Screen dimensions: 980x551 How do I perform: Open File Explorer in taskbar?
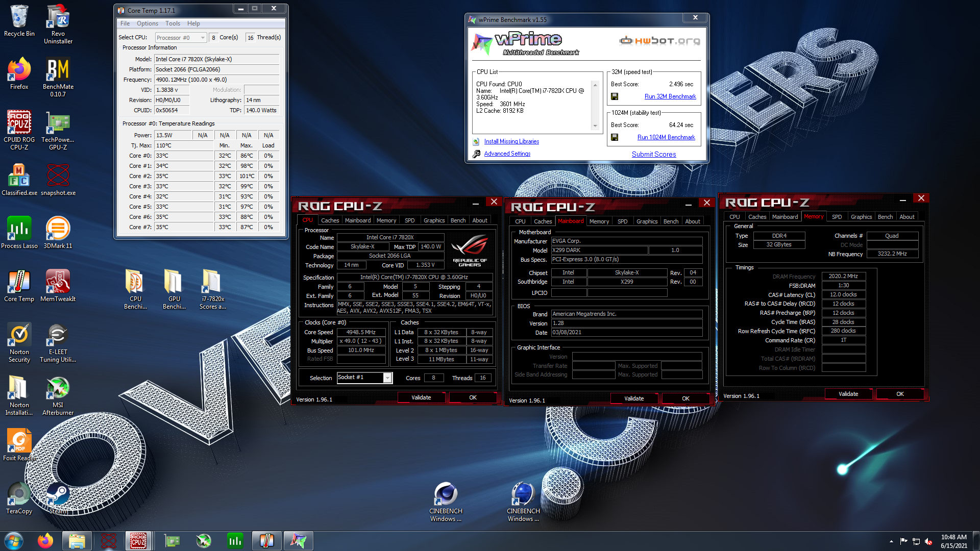77,540
